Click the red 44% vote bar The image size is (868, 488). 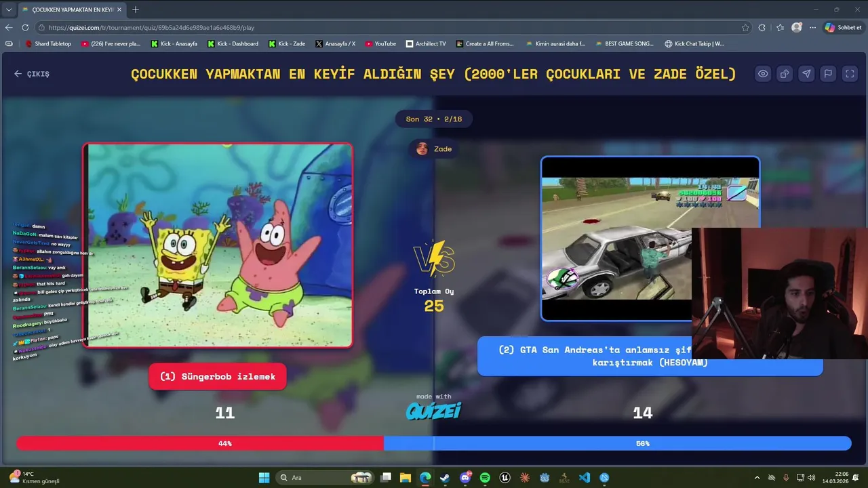200,443
